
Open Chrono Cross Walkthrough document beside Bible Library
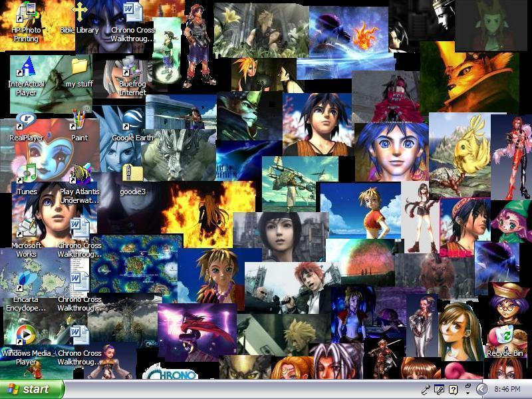(x=132, y=23)
